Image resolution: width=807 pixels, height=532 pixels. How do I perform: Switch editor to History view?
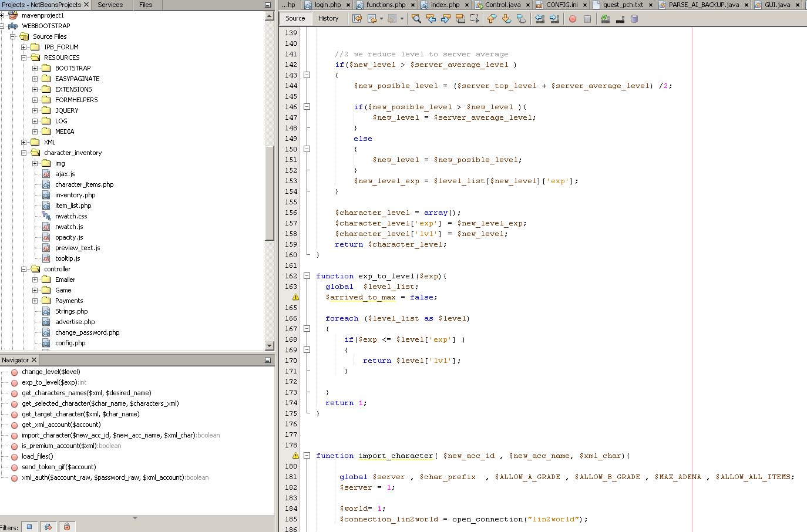[x=328, y=18]
